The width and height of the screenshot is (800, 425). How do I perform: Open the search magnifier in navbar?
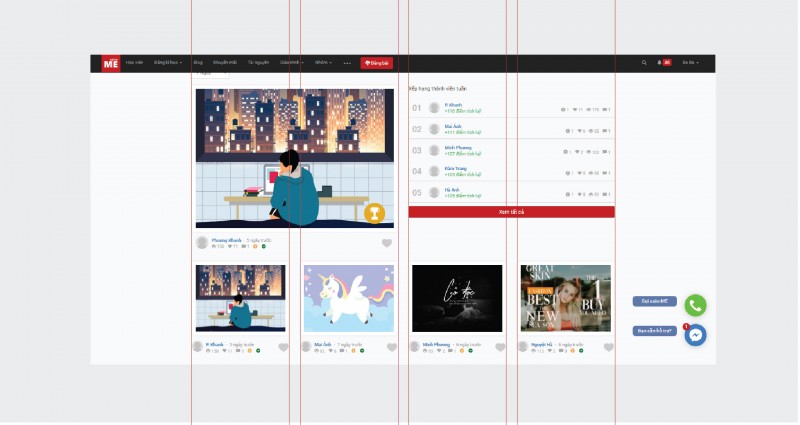tap(644, 63)
